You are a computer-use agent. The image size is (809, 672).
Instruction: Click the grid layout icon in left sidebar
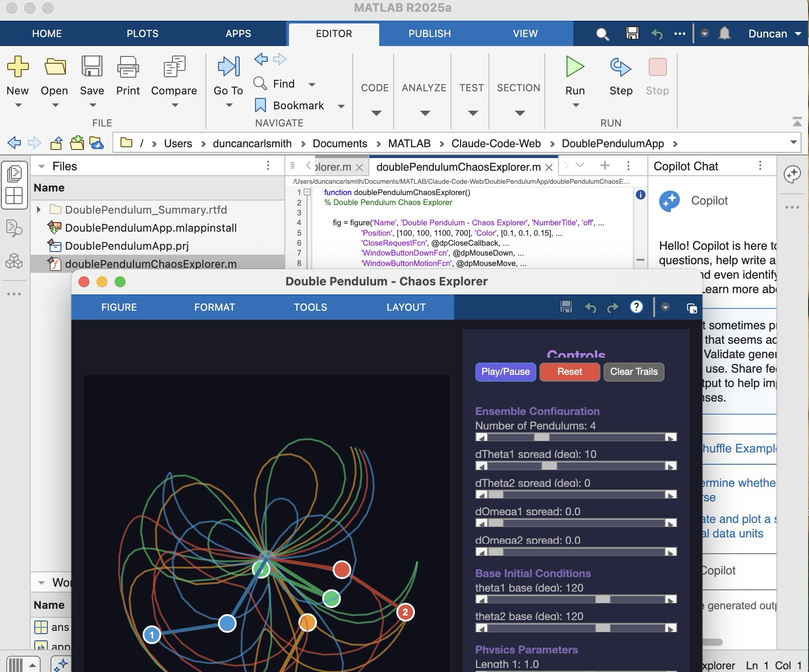click(14, 196)
